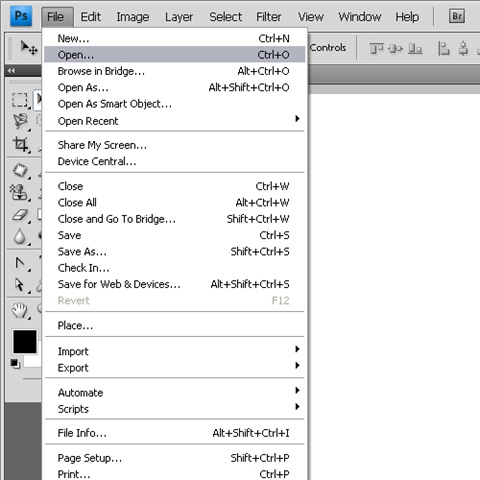This screenshot has height=480, width=480.
Task: Open the Layer menu
Action: coord(179,17)
